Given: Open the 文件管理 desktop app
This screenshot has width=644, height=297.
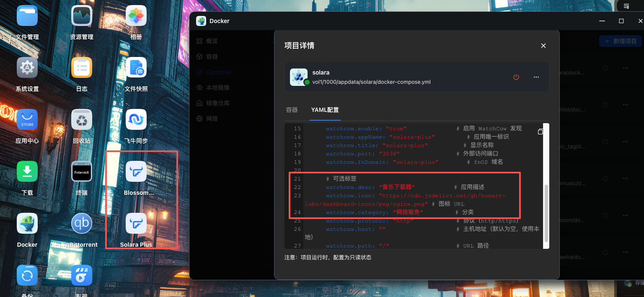Looking at the screenshot, I should pos(27,16).
